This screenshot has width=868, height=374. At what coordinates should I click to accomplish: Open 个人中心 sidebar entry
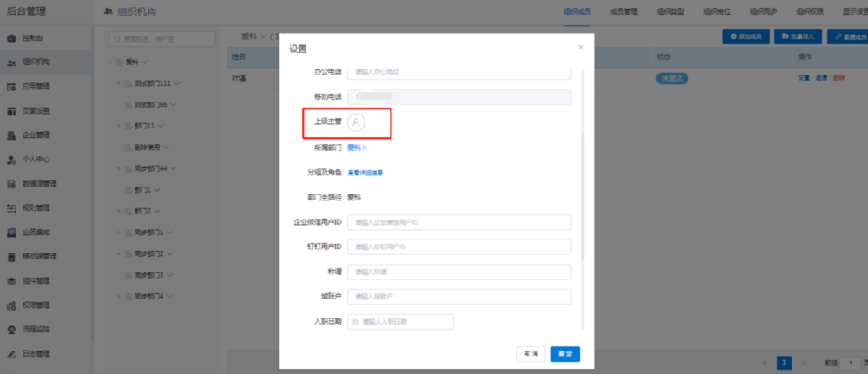coord(36,160)
